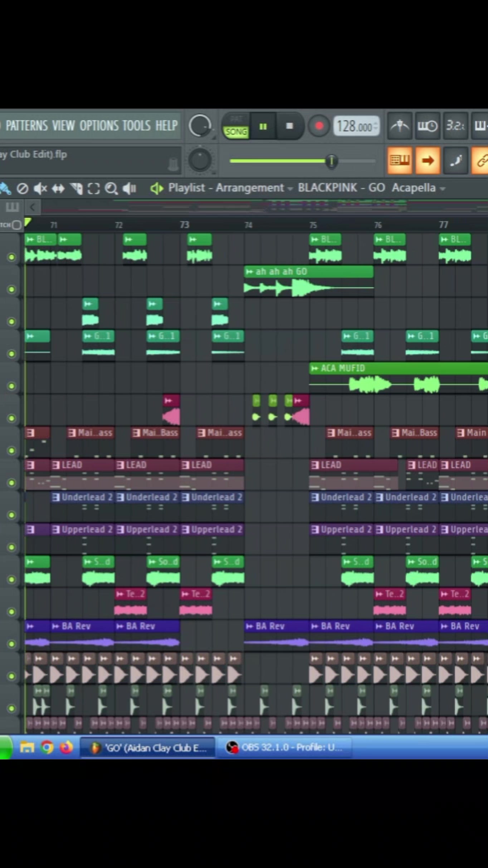This screenshot has height=868, width=488.
Task: Click the piano keys icon above track headers
Action: [12, 207]
